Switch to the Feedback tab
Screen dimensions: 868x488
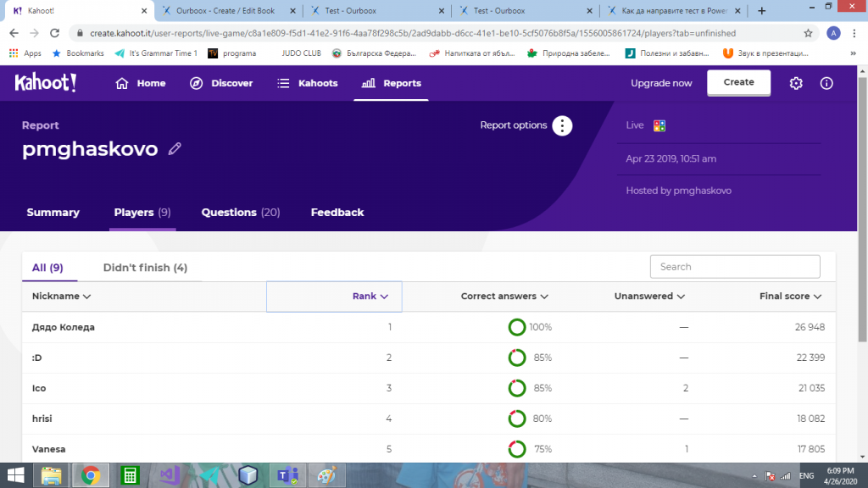click(337, 213)
